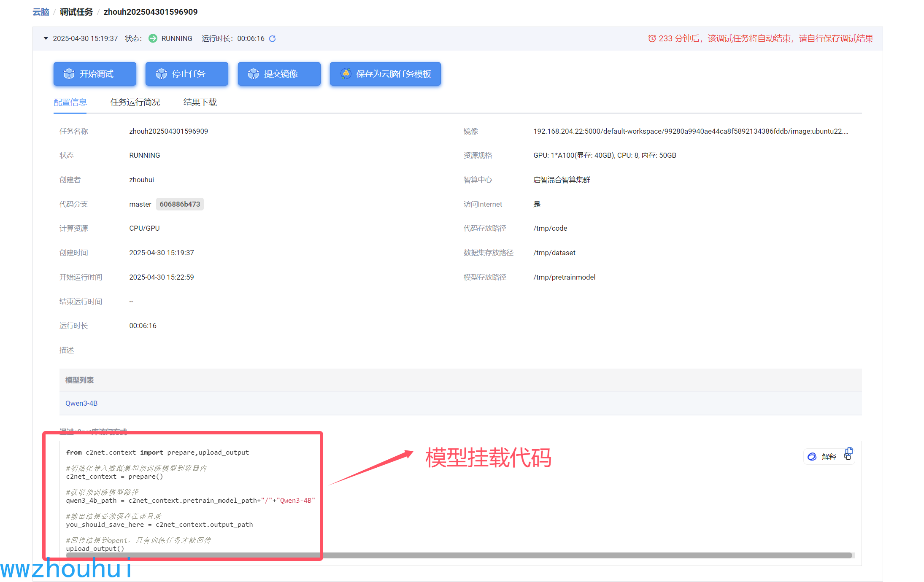
Task: Click the resource spec GPU: 1*A100 text
Action: pyautogui.click(x=605, y=155)
